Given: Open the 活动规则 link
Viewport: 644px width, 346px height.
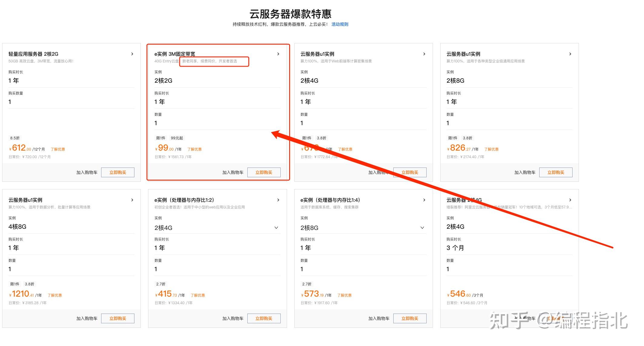Looking at the screenshot, I should click(x=340, y=24).
